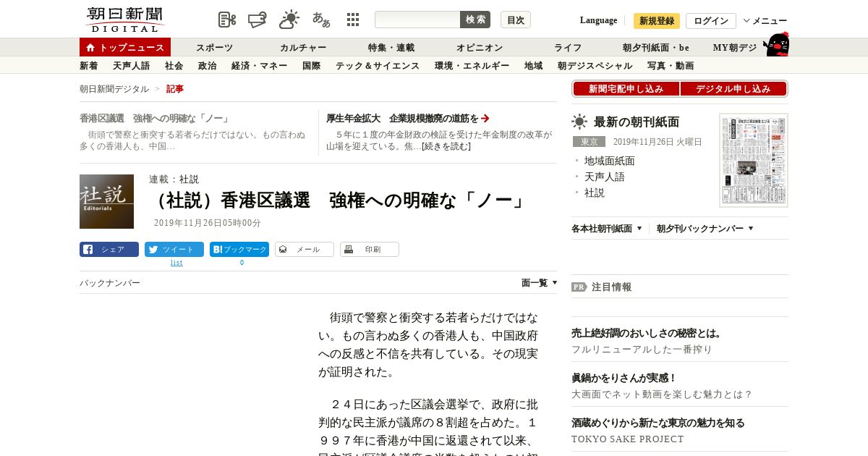The height and width of the screenshot is (456, 868).
Task: Click the Asahi Shimbun Digital logo
Action: (x=124, y=20)
